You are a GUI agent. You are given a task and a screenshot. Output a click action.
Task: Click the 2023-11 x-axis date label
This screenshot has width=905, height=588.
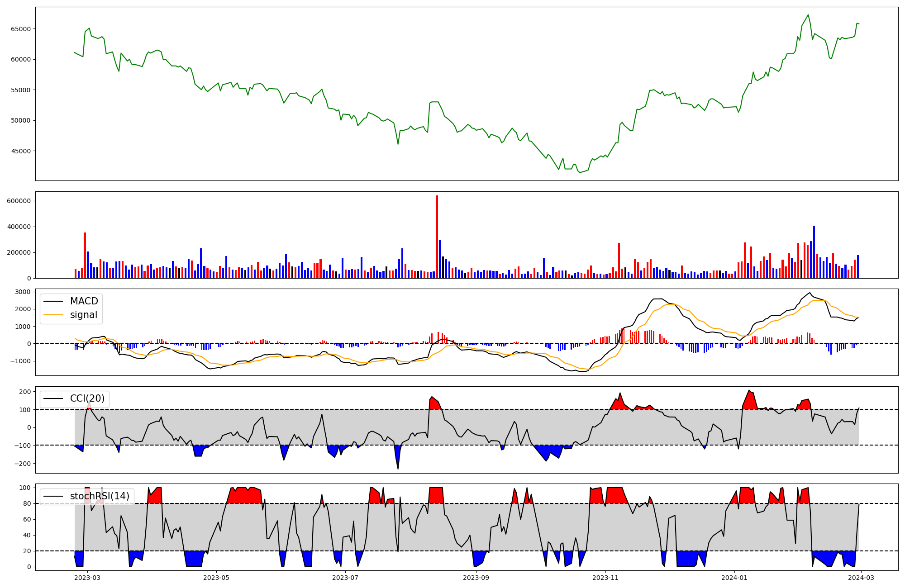coord(605,578)
